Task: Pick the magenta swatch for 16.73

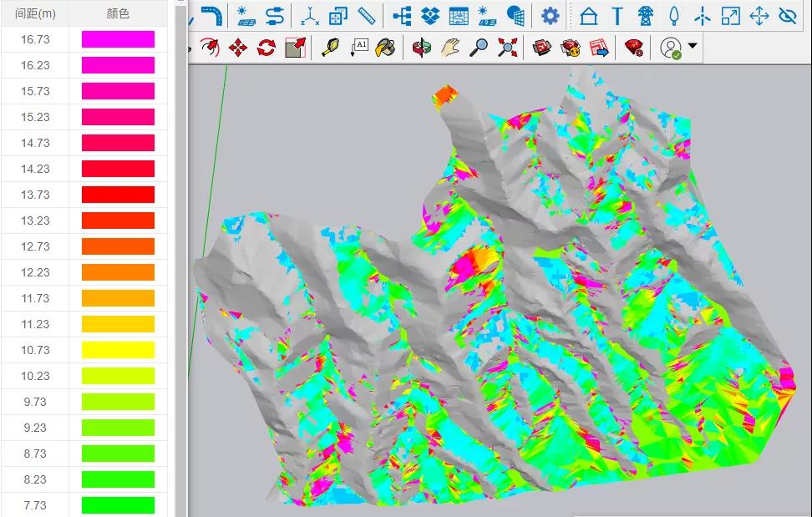Action: [x=118, y=39]
